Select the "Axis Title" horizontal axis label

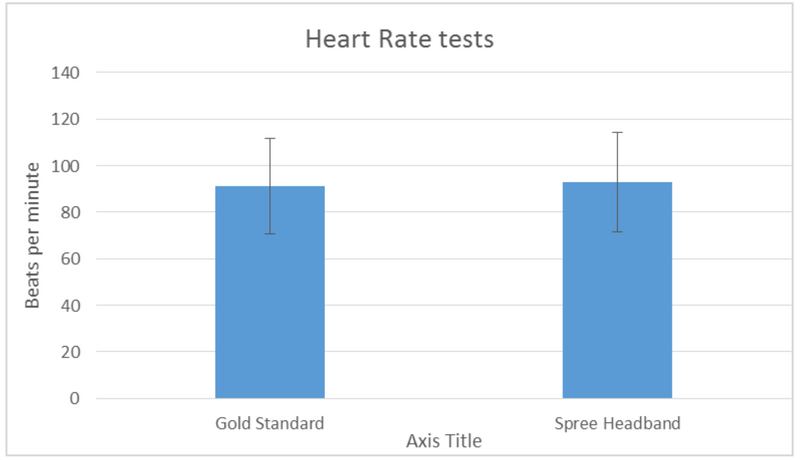tap(444, 440)
